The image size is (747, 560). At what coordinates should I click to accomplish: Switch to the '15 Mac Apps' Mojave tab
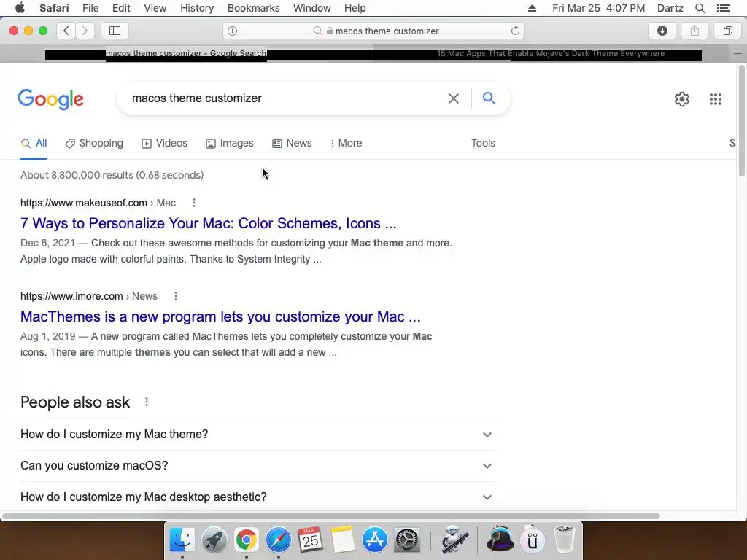click(551, 54)
